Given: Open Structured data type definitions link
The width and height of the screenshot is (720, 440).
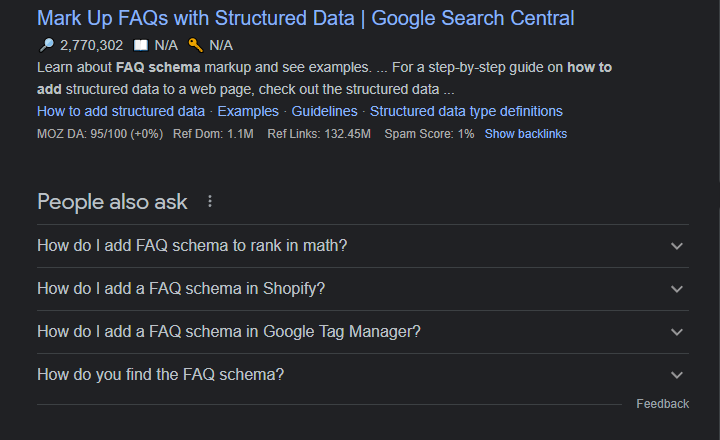Looking at the screenshot, I should click(466, 111).
